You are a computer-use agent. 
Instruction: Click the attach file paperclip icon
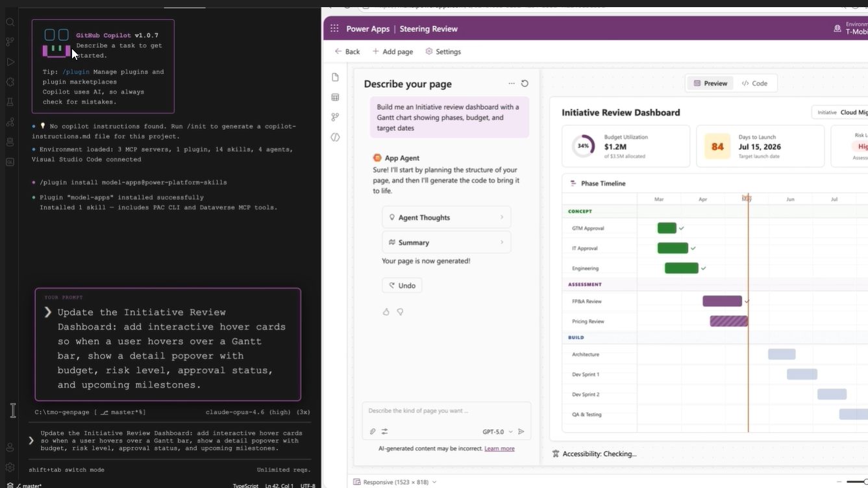click(373, 432)
